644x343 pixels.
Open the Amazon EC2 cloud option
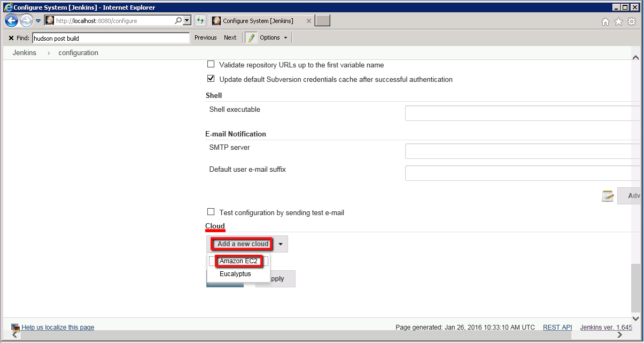click(238, 261)
